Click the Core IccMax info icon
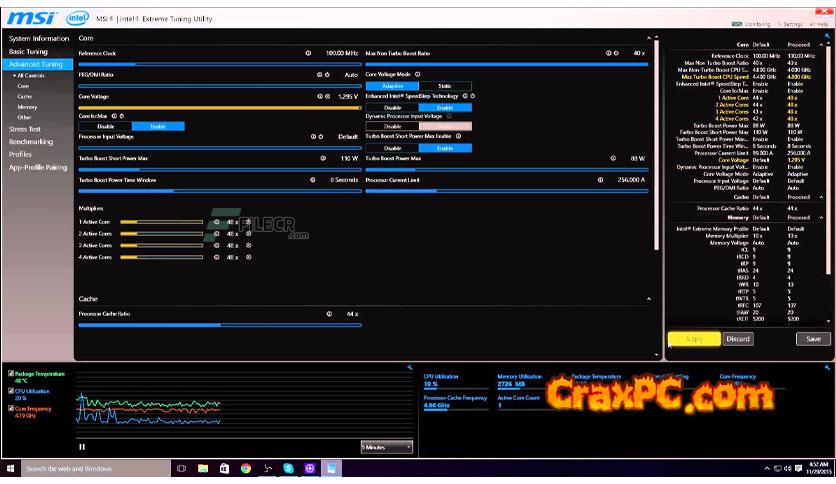Image resolution: width=836 pixels, height=484 pixels. click(x=114, y=116)
